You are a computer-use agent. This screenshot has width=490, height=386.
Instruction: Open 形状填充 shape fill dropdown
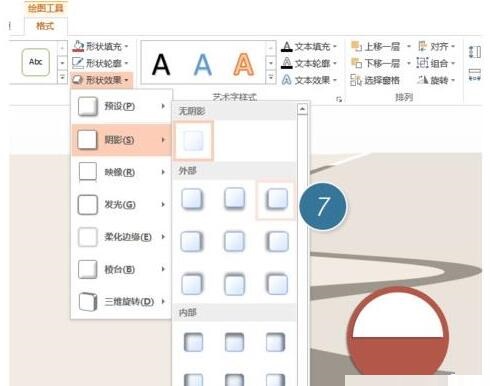(x=100, y=46)
